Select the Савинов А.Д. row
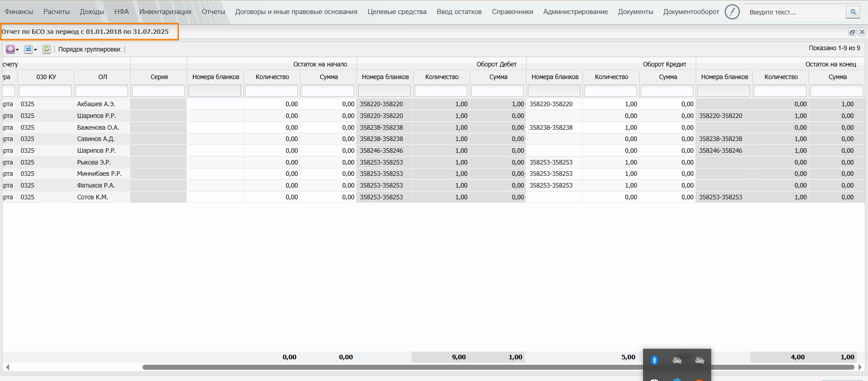 433,139
